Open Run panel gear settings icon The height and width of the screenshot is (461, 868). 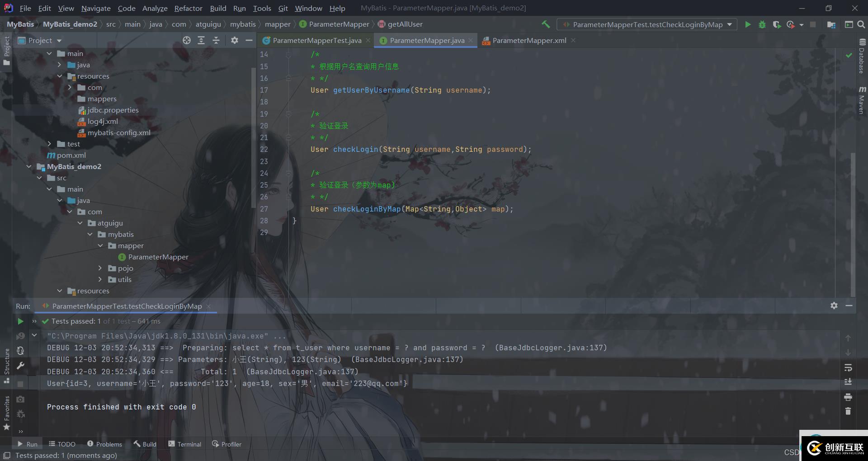[834, 306]
